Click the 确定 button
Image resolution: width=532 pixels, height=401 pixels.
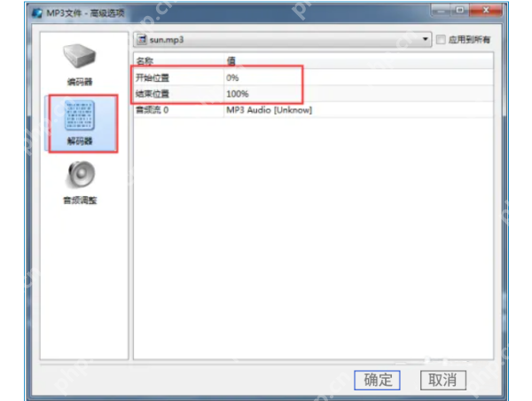(x=377, y=380)
